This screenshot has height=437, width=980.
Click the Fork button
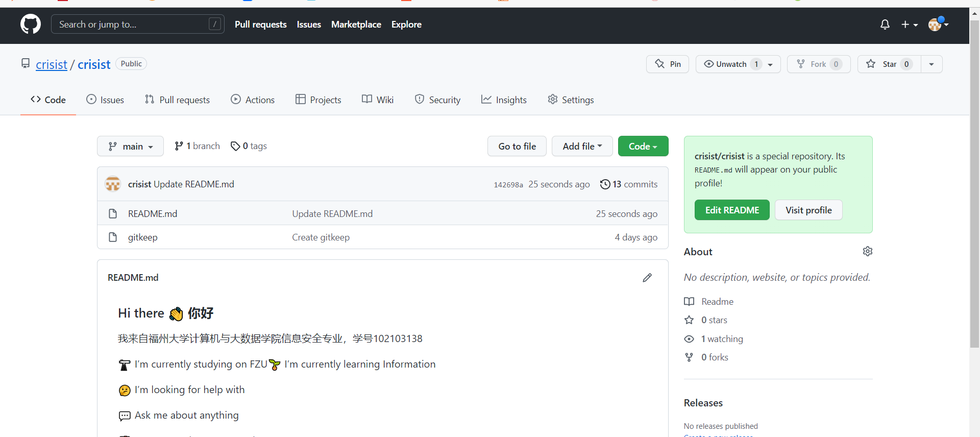click(819, 64)
